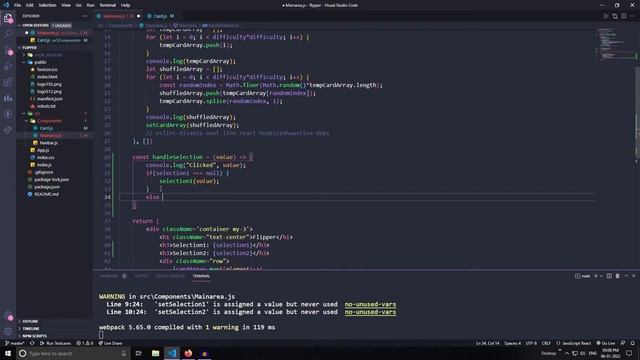The width and height of the screenshot is (640, 360).
Task: Open Firefox from Windows taskbar
Action: click(188, 353)
